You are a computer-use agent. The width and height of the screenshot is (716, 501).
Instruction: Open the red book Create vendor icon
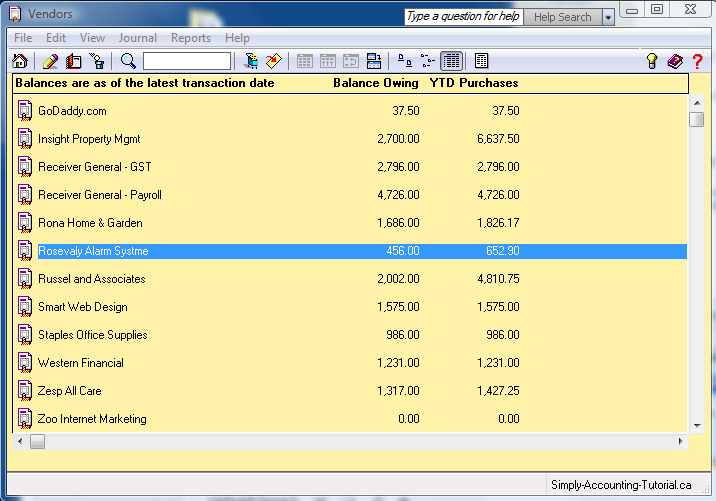coord(74,61)
